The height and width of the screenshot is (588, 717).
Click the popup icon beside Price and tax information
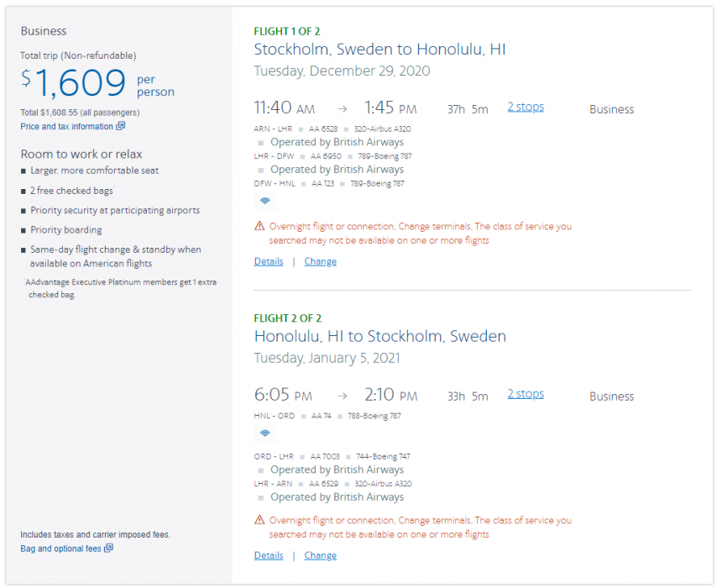[121, 127]
